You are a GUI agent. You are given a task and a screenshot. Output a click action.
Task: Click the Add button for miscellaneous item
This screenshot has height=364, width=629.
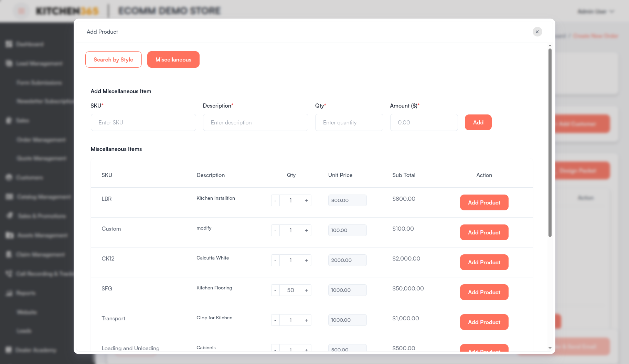[478, 122]
